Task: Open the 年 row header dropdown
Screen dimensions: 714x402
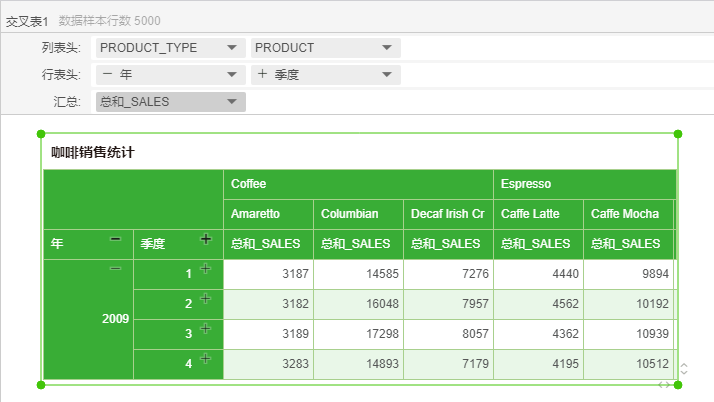Action: tap(232, 75)
